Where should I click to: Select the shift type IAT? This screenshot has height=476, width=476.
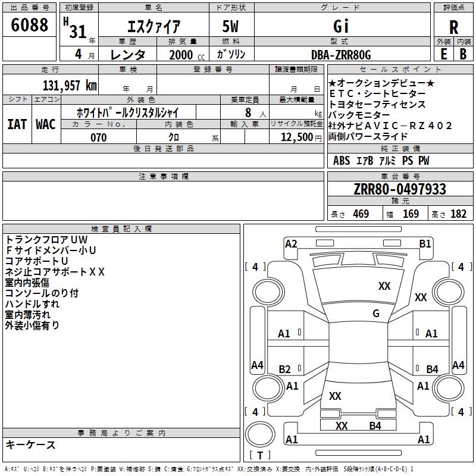point(17,124)
